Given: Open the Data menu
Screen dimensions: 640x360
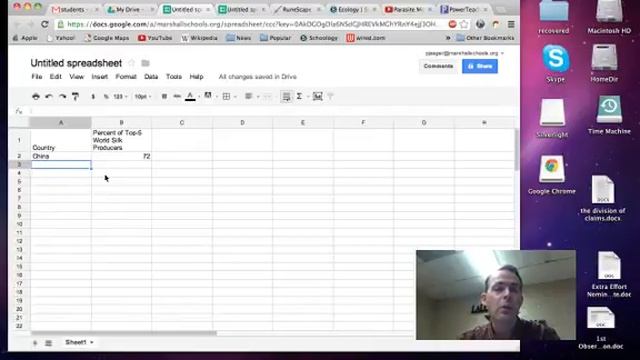Looking at the screenshot, I should [151, 77].
